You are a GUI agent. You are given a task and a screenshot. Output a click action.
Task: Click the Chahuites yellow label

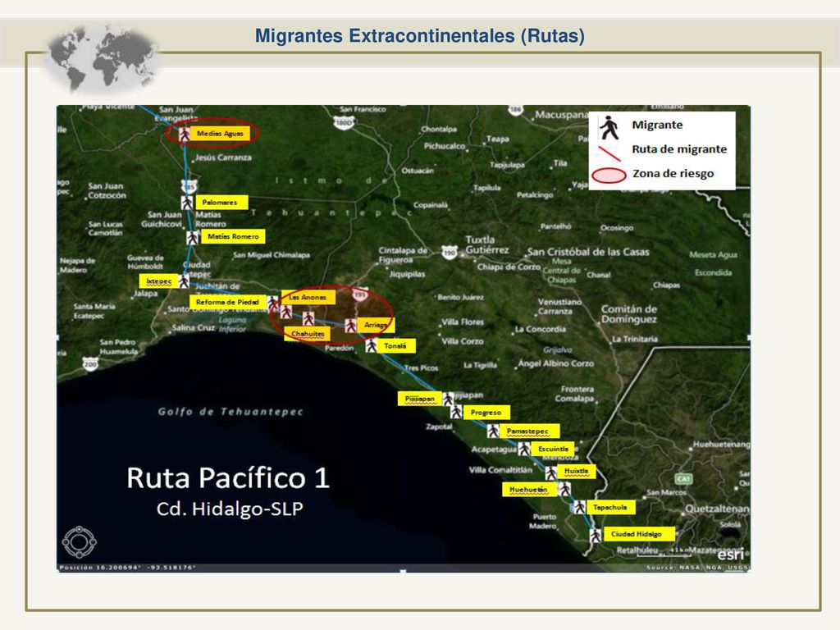point(308,334)
